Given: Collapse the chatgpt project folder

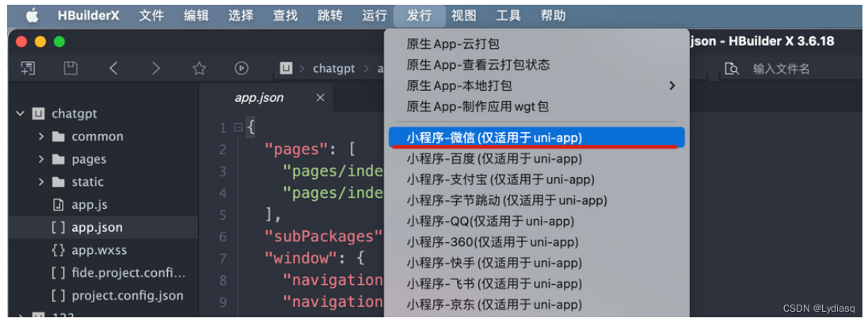Looking at the screenshot, I should pyautogui.click(x=20, y=114).
